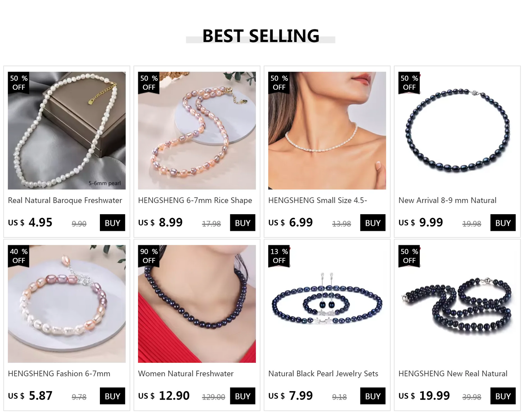Open the black pearl necklace on white background image
This screenshot has height=420, width=523.
click(x=457, y=131)
